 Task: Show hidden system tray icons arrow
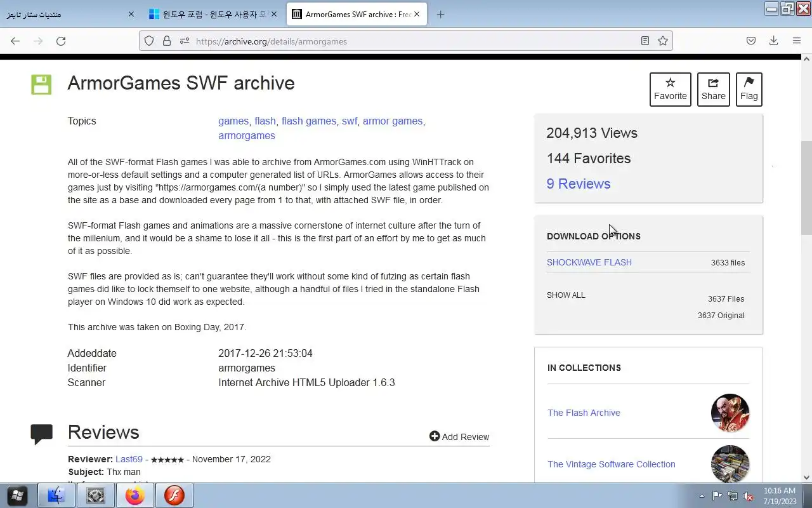pyautogui.click(x=702, y=496)
